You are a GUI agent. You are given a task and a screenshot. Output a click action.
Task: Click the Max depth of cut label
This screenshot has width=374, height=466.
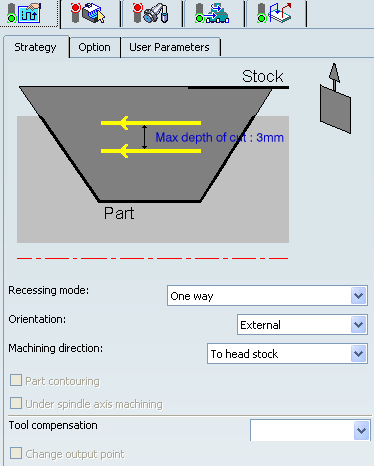[x=219, y=137]
